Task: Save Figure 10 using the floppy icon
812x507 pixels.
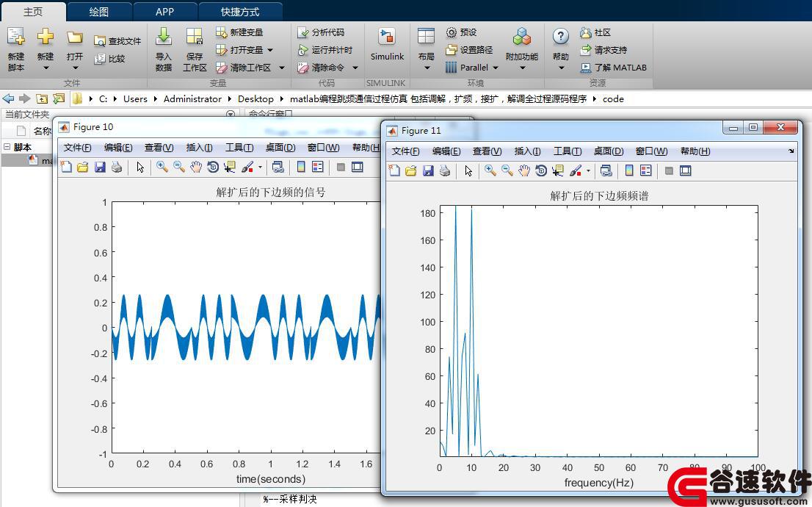Action: coord(100,167)
